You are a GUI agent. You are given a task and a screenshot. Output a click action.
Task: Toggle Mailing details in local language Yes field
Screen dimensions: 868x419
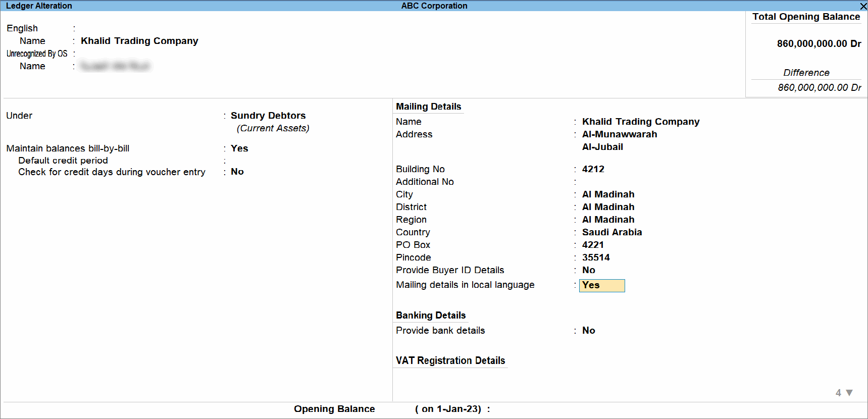coord(602,286)
